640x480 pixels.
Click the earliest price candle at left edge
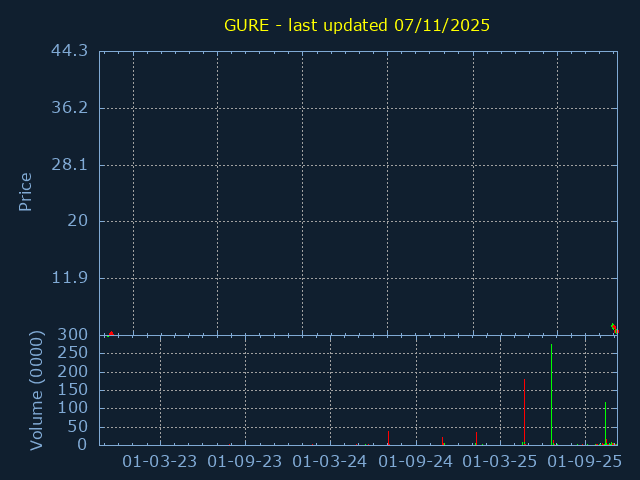[111, 333]
